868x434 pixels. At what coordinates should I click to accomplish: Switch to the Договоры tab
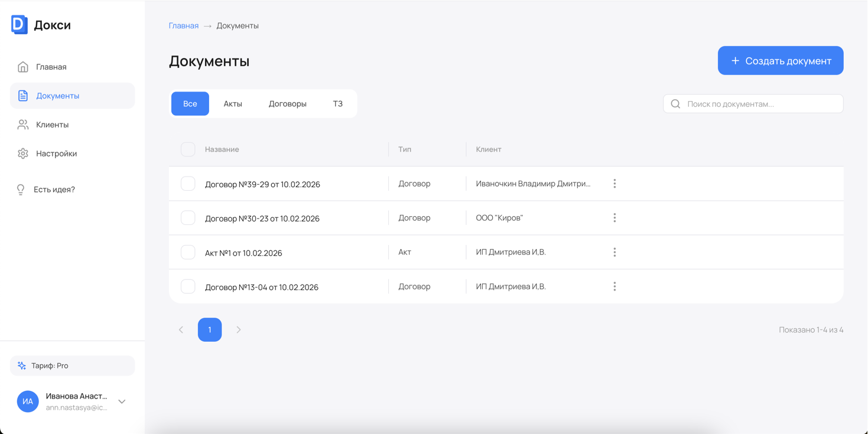[x=287, y=104]
